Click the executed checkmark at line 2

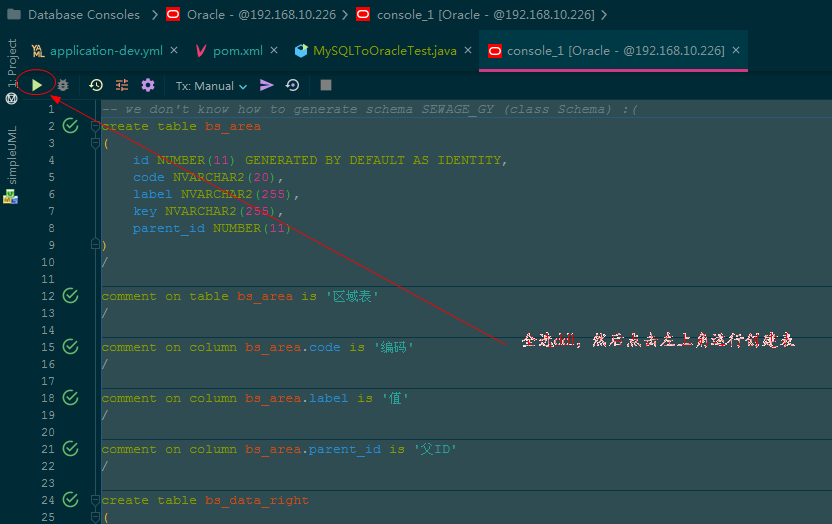coord(71,126)
